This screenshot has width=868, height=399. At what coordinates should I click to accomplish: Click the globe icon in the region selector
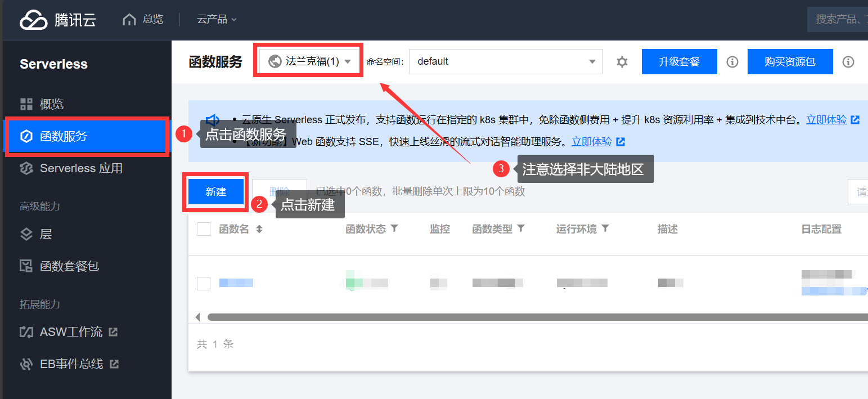(x=275, y=61)
